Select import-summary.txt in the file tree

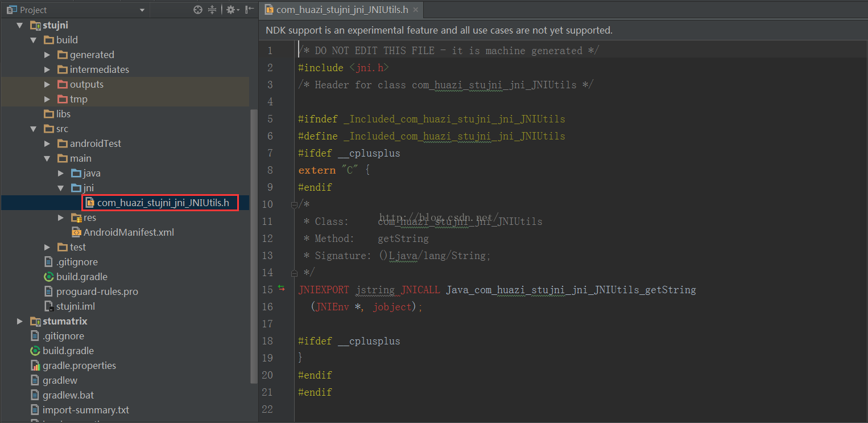(85, 410)
